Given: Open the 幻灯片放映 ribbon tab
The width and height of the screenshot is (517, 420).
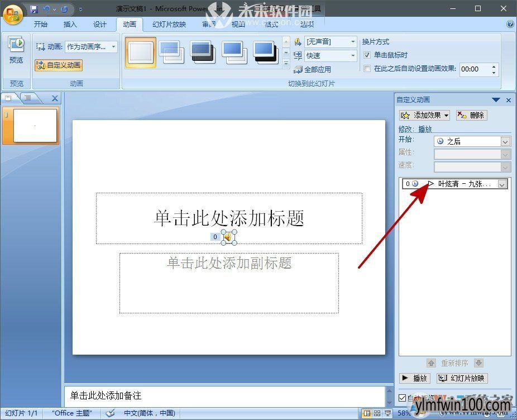Looking at the screenshot, I should pos(169,24).
